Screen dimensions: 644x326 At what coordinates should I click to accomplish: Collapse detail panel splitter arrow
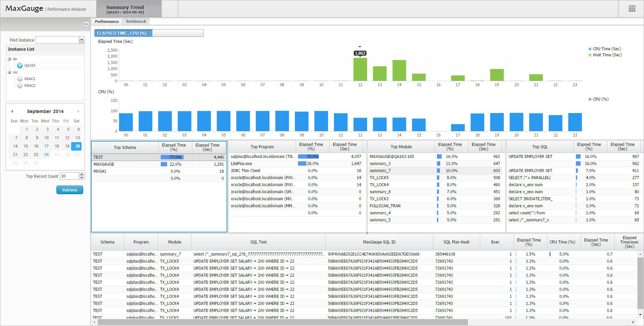coord(367,233)
